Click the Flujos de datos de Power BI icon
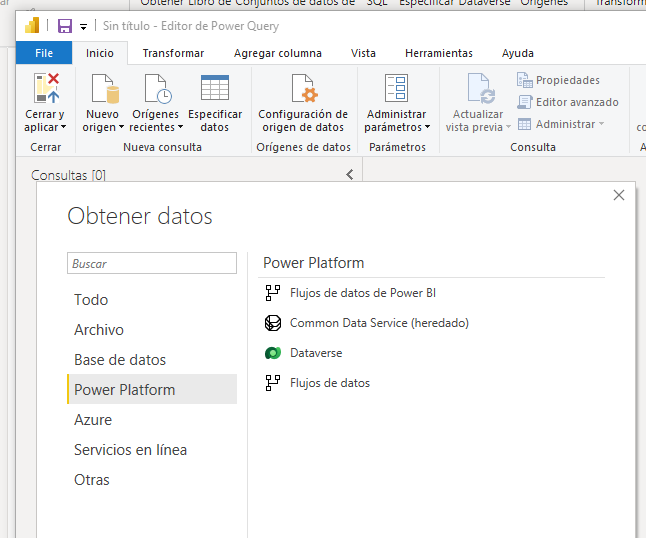 tap(273, 293)
